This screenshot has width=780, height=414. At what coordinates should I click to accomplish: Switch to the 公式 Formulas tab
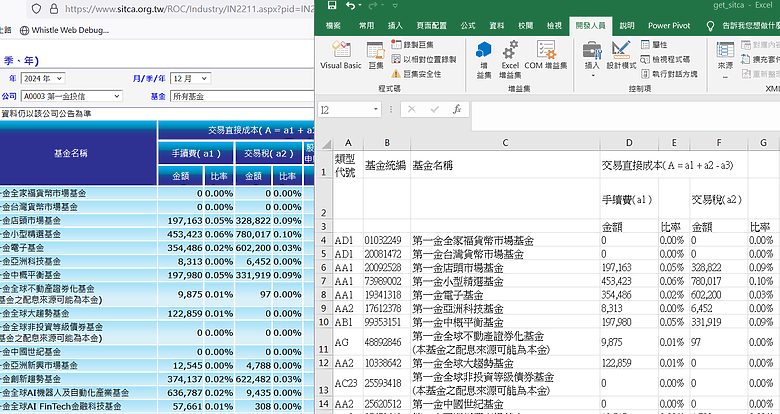(468, 25)
